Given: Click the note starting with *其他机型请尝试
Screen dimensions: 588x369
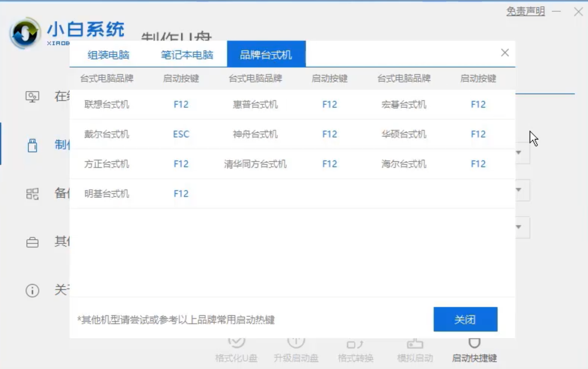Looking at the screenshot, I should pos(176,320).
